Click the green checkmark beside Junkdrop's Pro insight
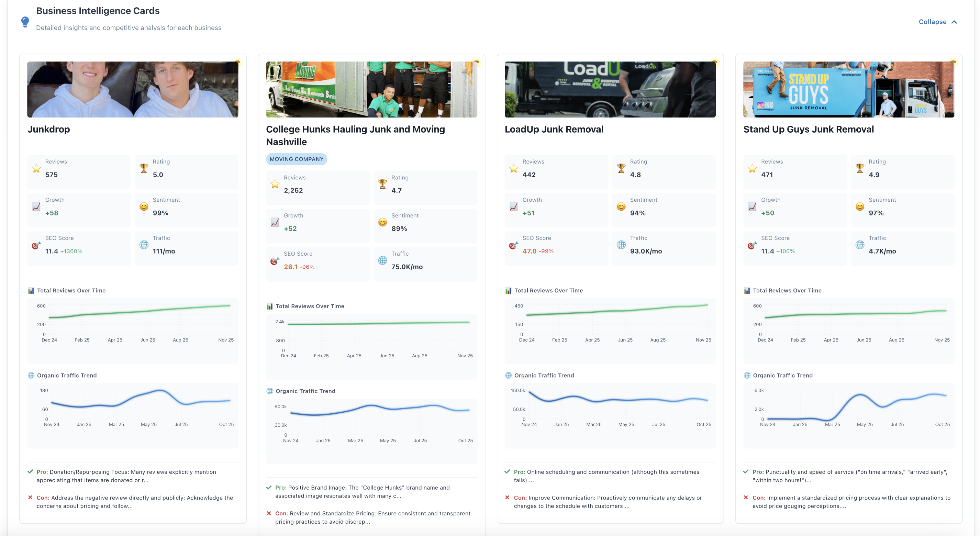The image size is (980, 536). coord(31,472)
